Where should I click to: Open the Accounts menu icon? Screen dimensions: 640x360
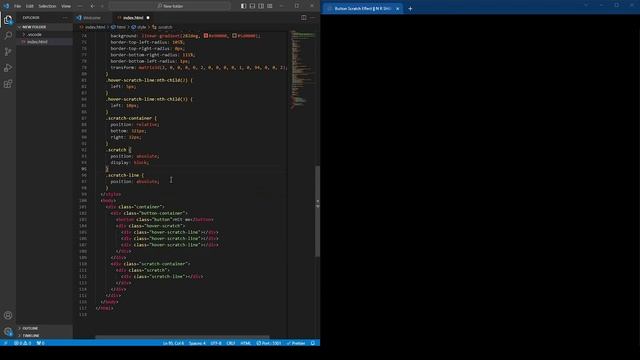[x=8, y=315]
